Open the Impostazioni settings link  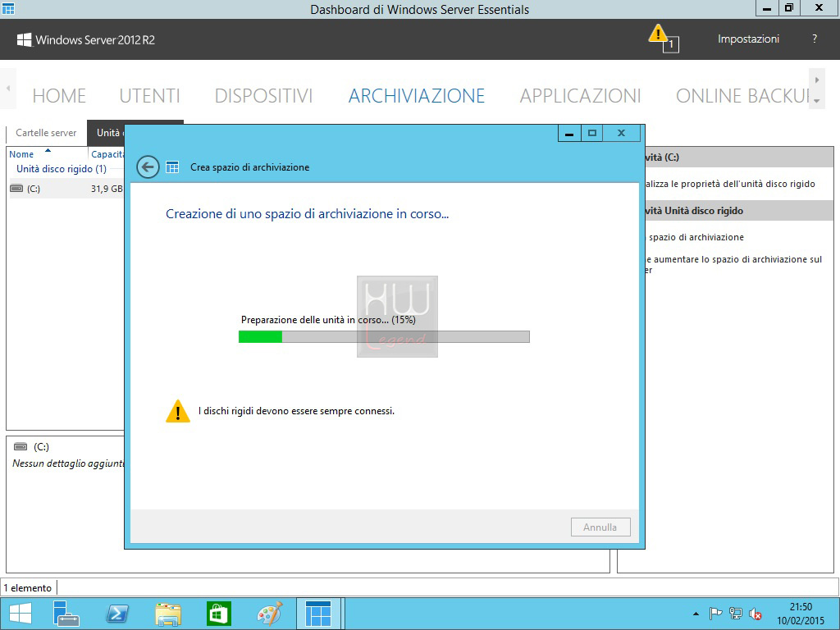click(x=748, y=39)
